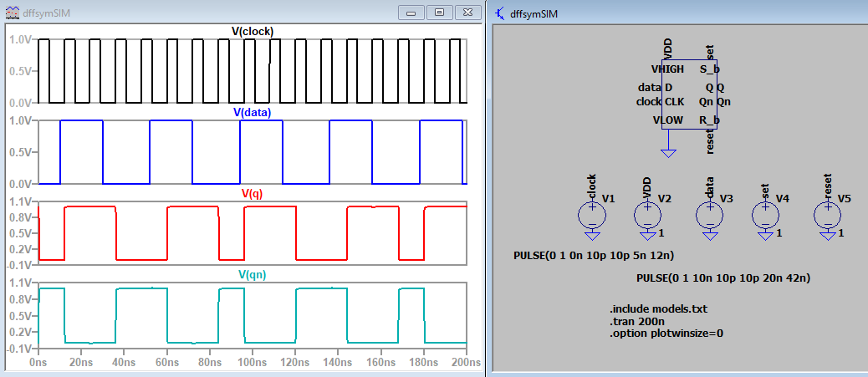Click the waveform window's title bar icon
The height and width of the screenshot is (377, 868).
coord(11,13)
